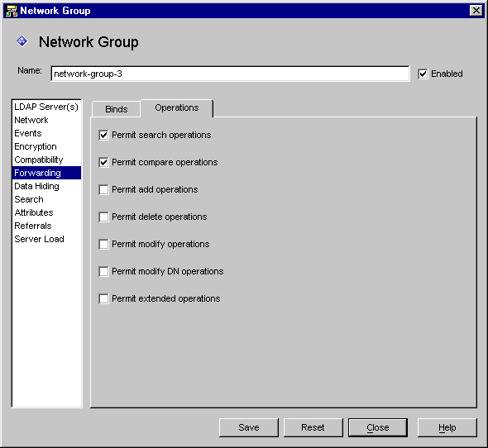Image resolution: width=488 pixels, height=448 pixels.
Task: Click the Name input field
Action: pos(230,74)
